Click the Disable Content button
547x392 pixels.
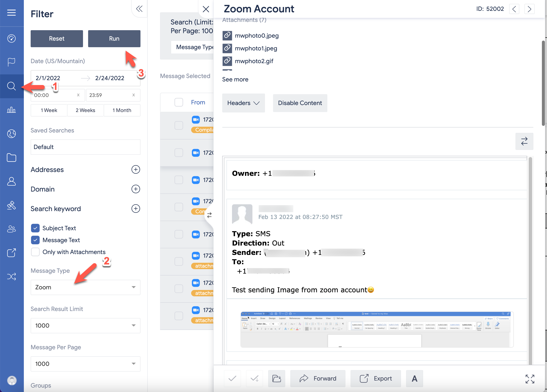tap(300, 103)
